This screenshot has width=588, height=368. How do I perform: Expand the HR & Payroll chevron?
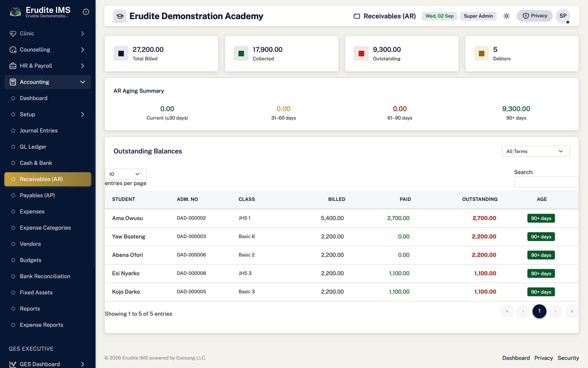(x=83, y=66)
